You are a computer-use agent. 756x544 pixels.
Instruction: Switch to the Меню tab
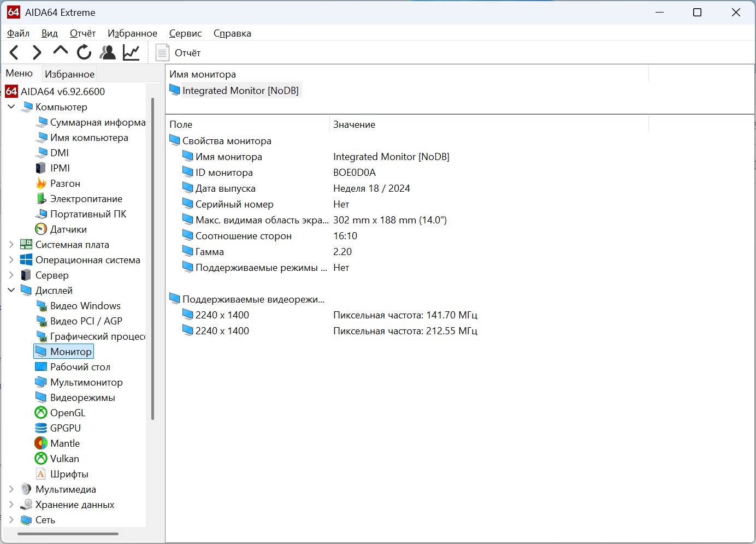pos(19,73)
